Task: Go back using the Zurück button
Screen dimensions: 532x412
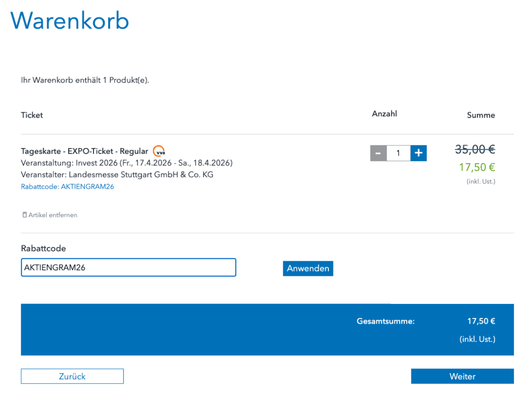Action: [x=72, y=376]
